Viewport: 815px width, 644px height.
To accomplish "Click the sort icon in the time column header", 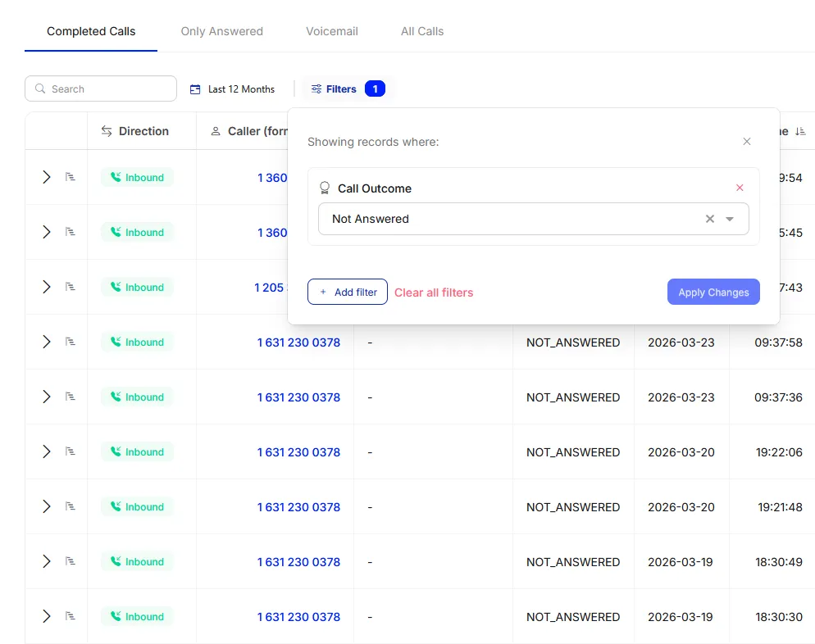I will tap(800, 131).
